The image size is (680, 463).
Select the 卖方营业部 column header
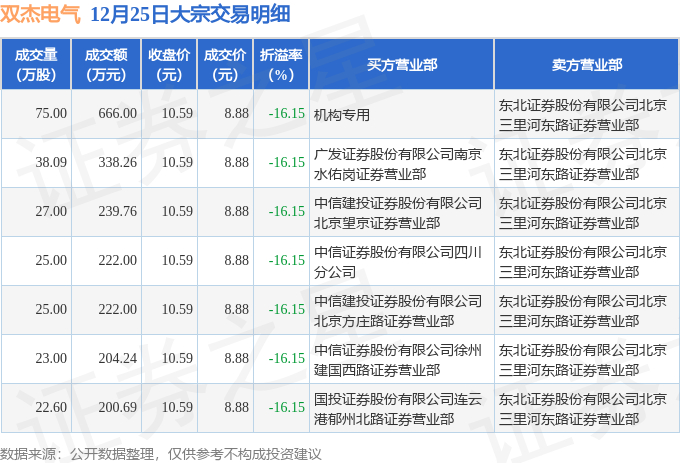click(587, 65)
